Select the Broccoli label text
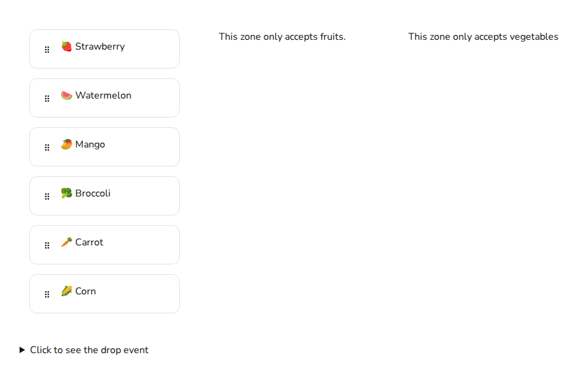The width and height of the screenshot is (588, 377). pyautogui.click(x=93, y=193)
